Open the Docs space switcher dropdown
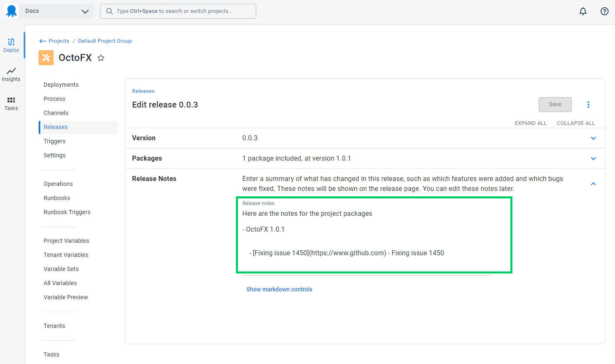 [x=56, y=11]
